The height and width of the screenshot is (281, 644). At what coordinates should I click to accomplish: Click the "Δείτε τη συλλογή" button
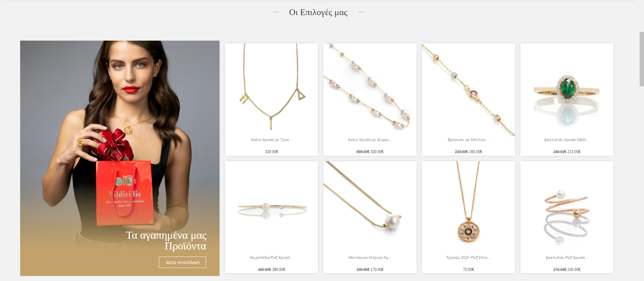click(182, 262)
